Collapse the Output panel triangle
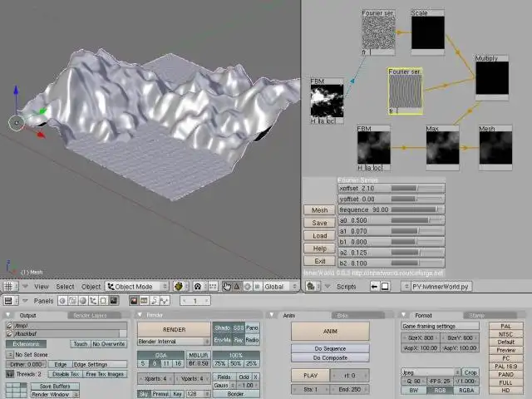 [x=8, y=315]
